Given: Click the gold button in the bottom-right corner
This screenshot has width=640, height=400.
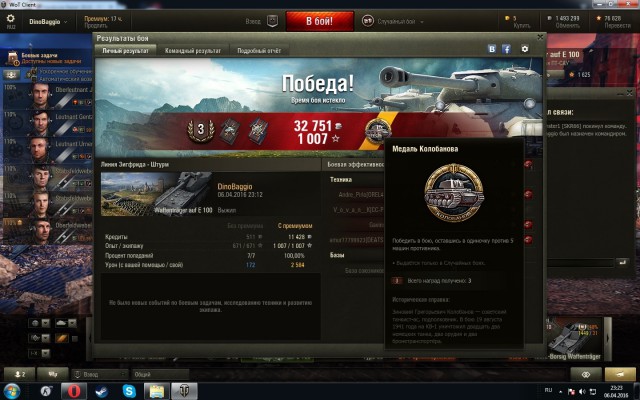Looking at the screenshot, I should pos(620,374).
